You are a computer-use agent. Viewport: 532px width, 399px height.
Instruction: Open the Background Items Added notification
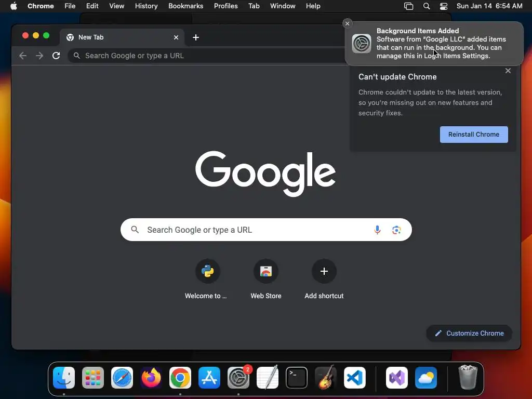click(434, 44)
